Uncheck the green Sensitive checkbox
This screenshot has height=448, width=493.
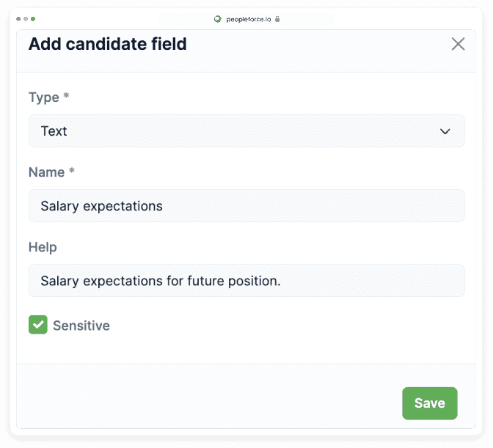pos(38,325)
